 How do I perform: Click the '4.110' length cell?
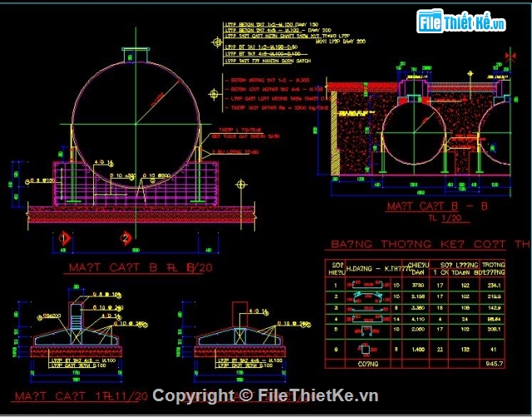(x=417, y=319)
